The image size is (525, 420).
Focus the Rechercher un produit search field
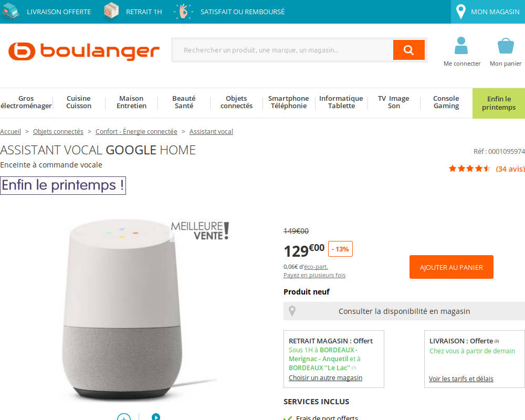[x=282, y=50]
